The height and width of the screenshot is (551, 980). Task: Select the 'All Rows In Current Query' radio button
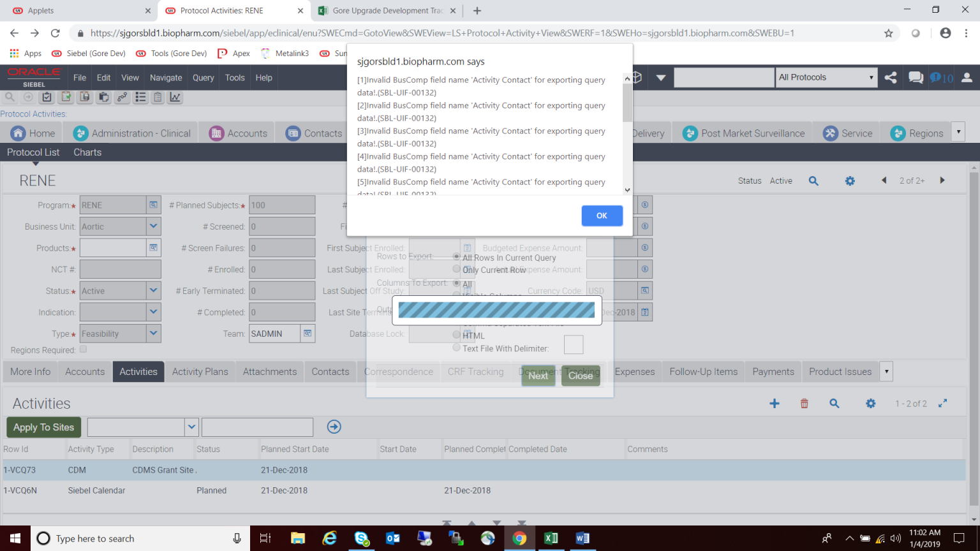click(x=456, y=257)
